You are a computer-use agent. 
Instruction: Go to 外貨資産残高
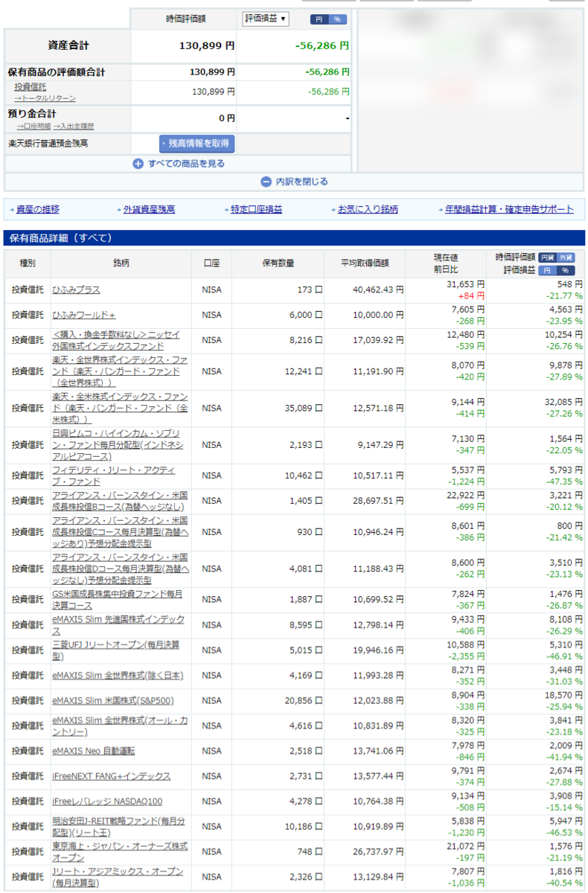[149, 210]
